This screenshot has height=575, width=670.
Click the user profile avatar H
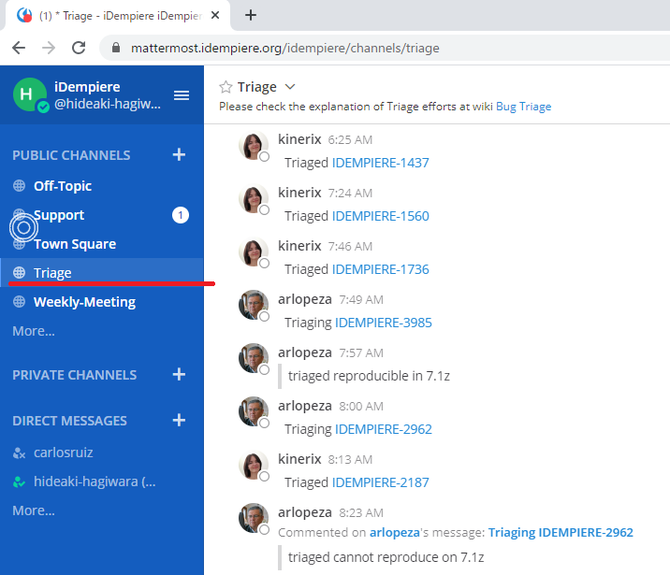[29, 94]
